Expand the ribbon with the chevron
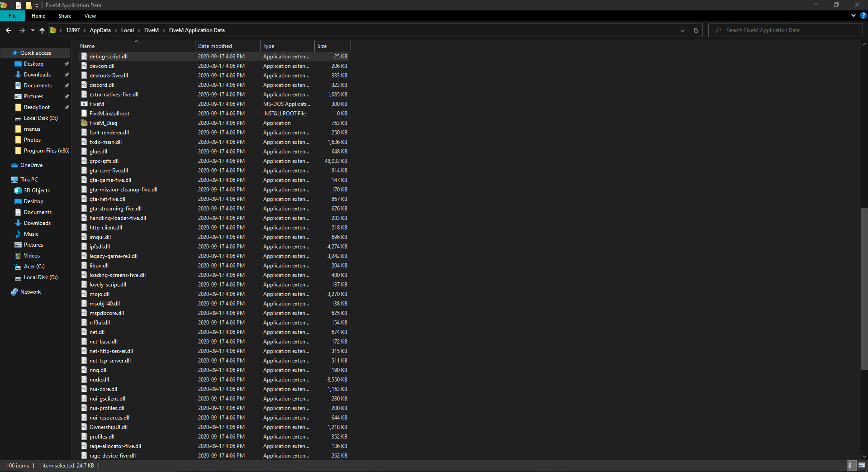The height and width of the screenshot is (472, 868). pyautogui.click(x=853, y=15)
